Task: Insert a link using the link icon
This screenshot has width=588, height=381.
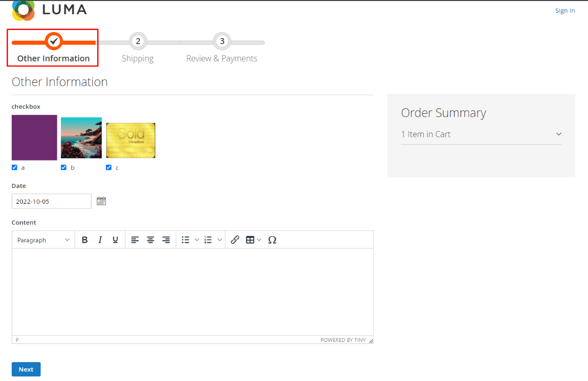Action: coord(235,240)
